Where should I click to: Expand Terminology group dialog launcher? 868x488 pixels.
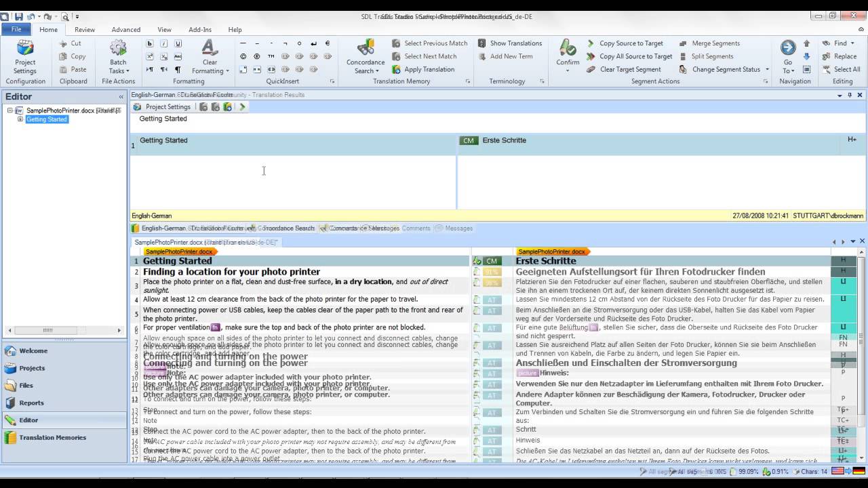pyautogui.click(x=542, y=81)
